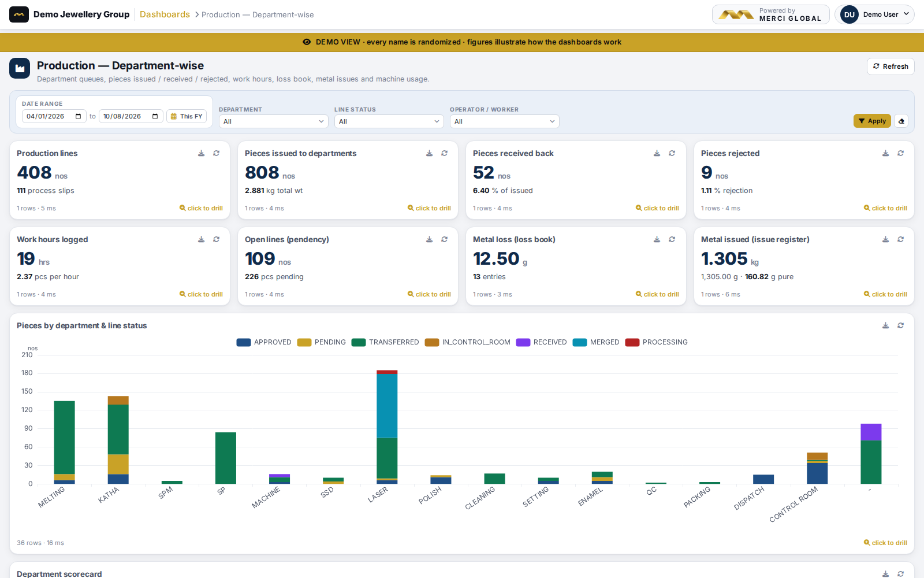Expand the Demo User account menu
The width and height of the screenshot is (924, 578).
coord(874,14)
